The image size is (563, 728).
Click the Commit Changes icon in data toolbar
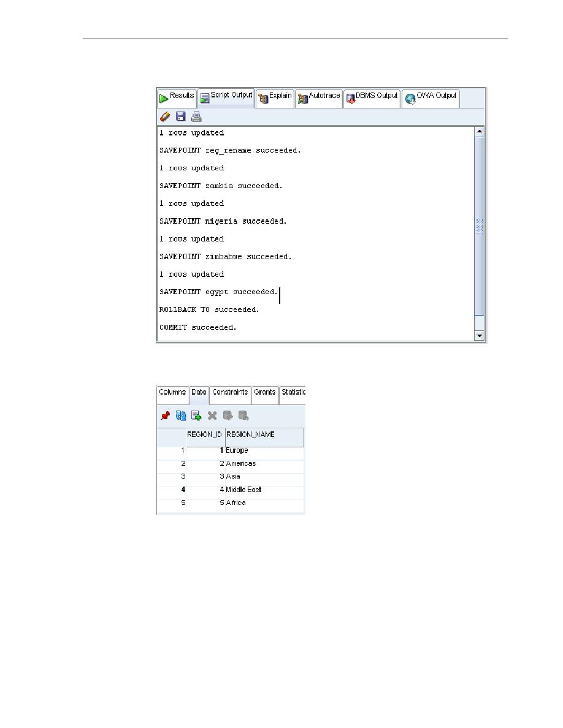click(x=228, y=415)
